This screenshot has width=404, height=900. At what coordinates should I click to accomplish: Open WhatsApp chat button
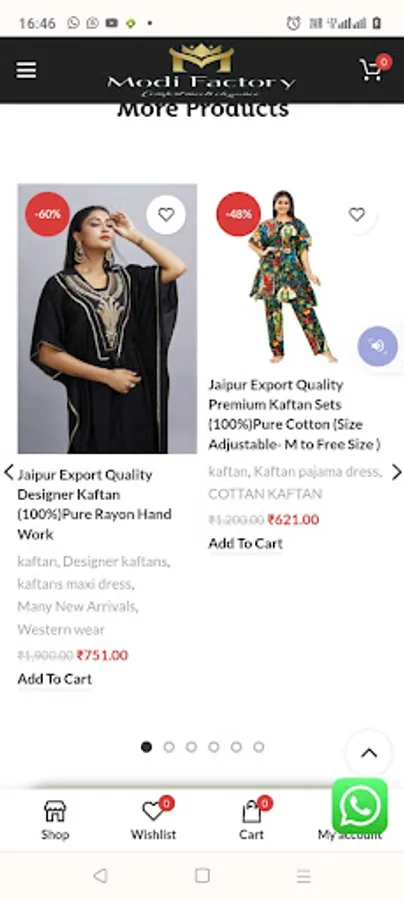(x=360, y=806)
